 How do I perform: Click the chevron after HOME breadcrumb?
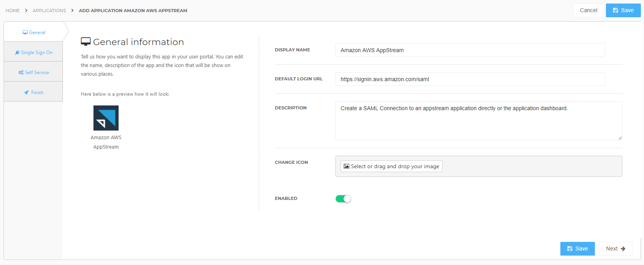pos(26,11)
